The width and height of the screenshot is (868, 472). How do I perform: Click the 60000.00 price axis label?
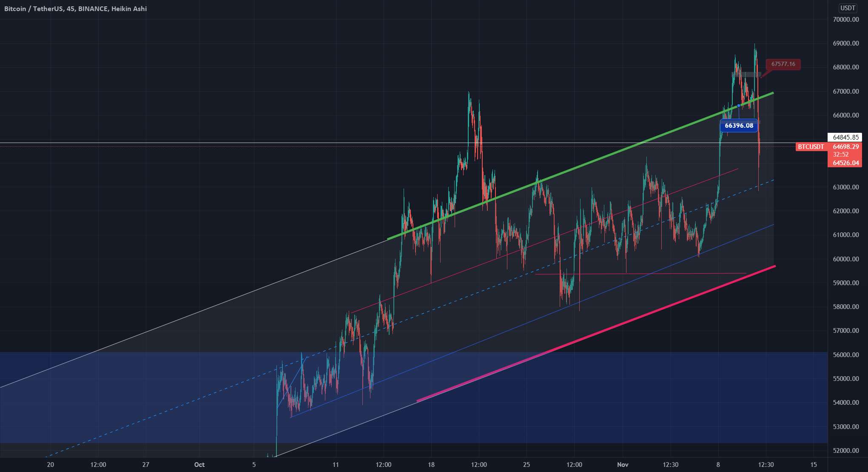846,259
